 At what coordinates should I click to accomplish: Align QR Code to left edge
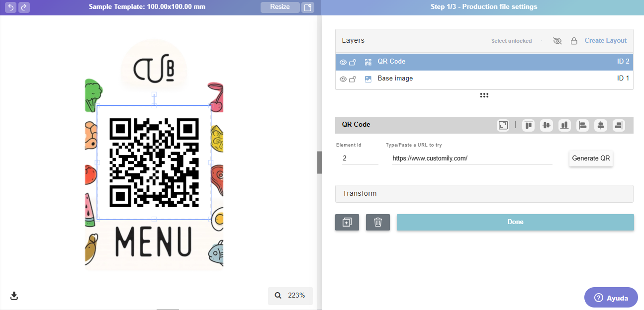coord(583,126)
